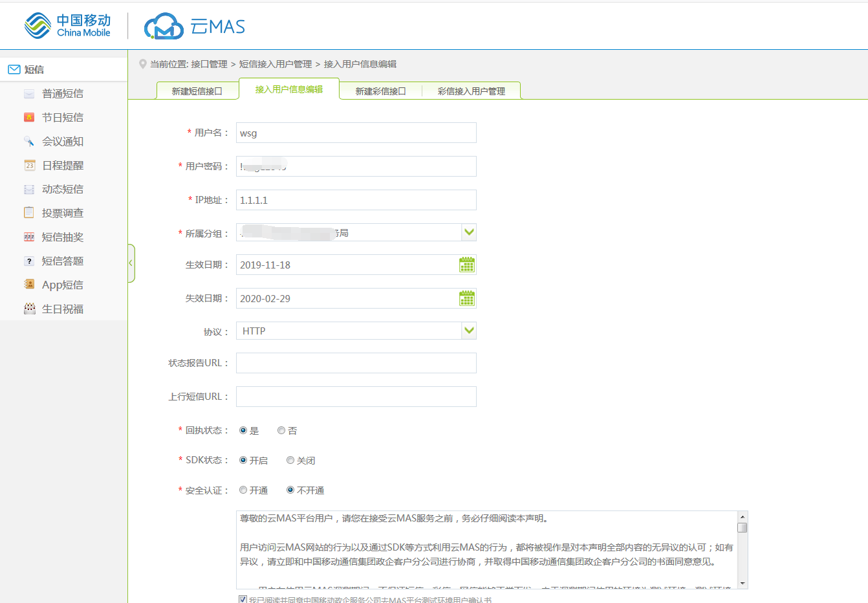Select 开通 for 安全认证

(243, 490)
